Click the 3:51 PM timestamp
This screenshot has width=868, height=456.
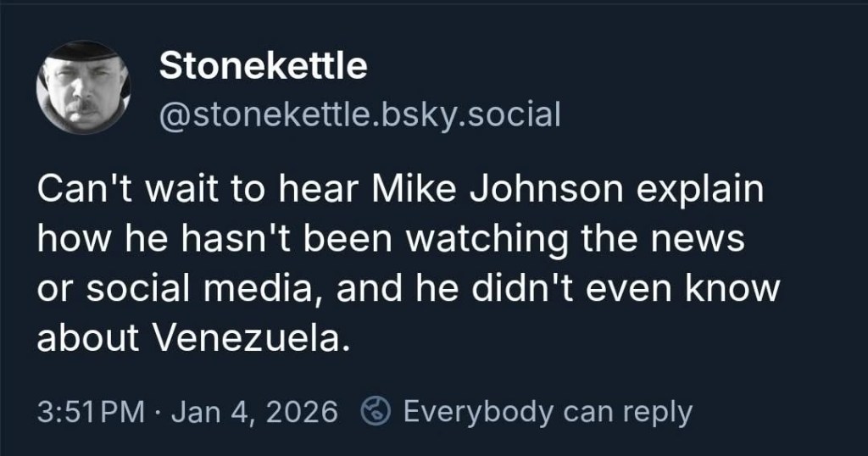(x=91, y=413)
